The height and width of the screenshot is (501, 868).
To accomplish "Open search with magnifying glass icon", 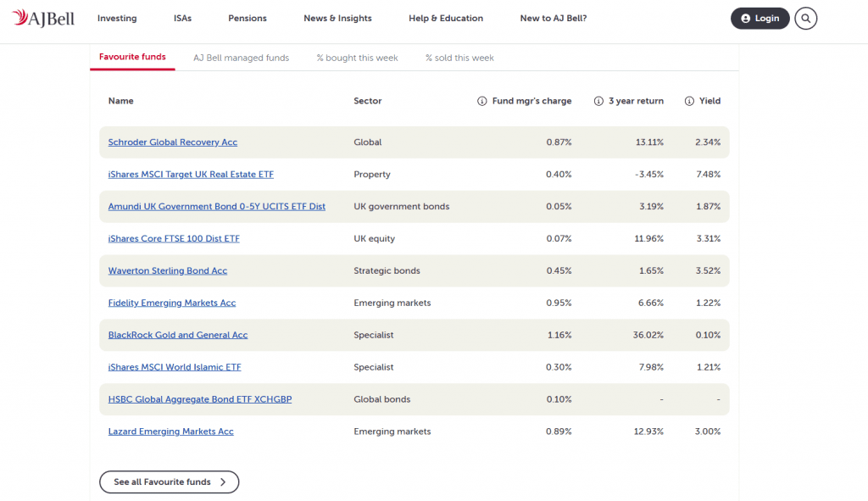I will [x=805, y=19].
